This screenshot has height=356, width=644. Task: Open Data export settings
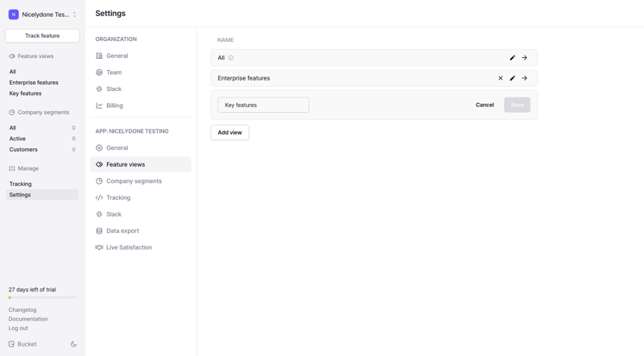click(140, 230)
